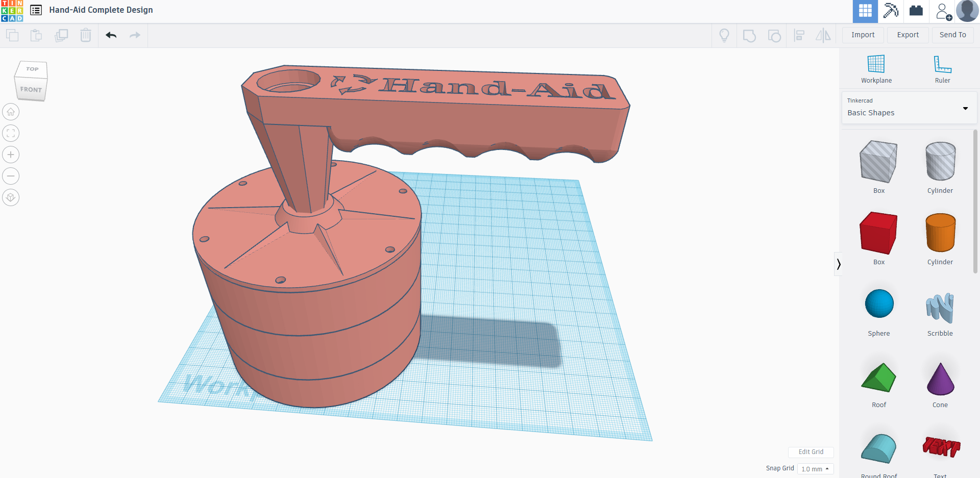Click the Fit all in view icon
Screen dimensions: 980x478
pos(11,133)
